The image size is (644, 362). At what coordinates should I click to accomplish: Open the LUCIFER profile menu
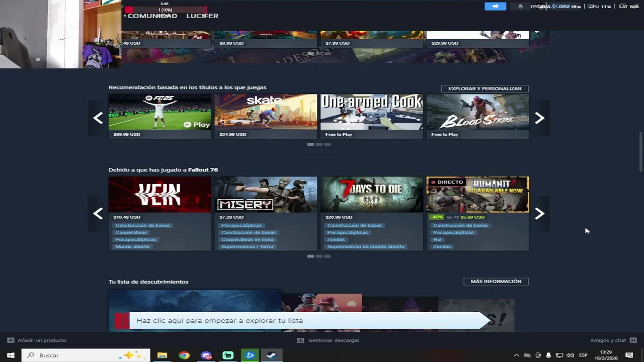pos(202,16)
